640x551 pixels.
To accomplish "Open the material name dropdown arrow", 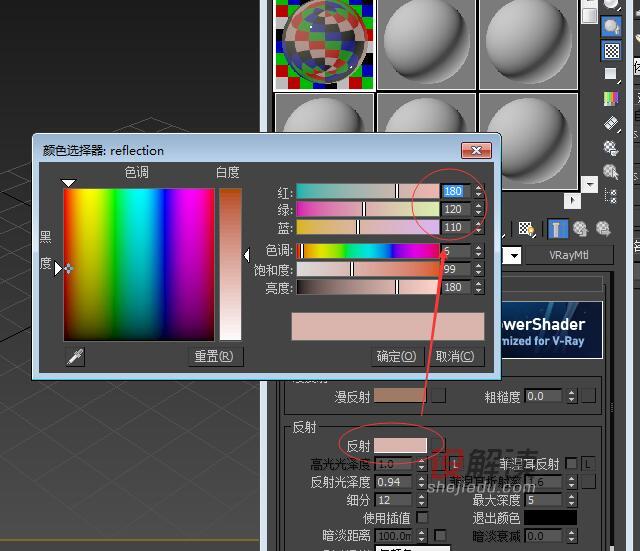I will (x=514, y=256).
